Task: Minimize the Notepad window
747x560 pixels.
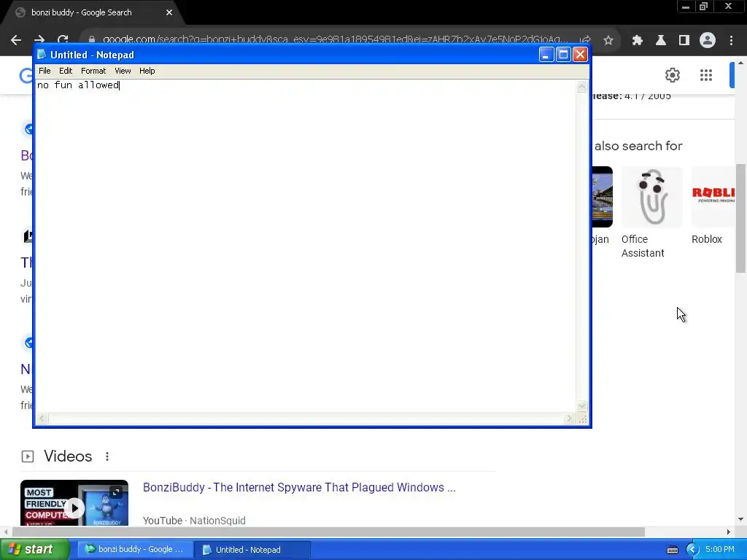Action: (x=546, y=55)
